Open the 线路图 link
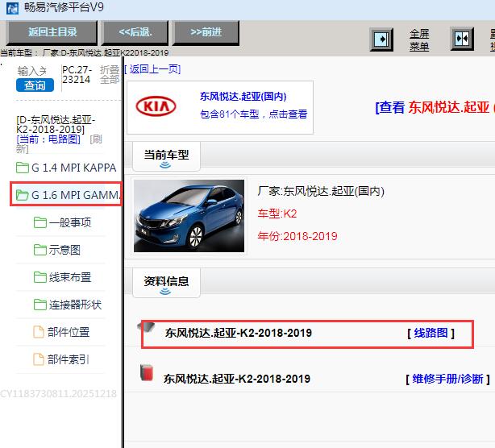Viewport: 495px width, 448px height. click(431, 333)
